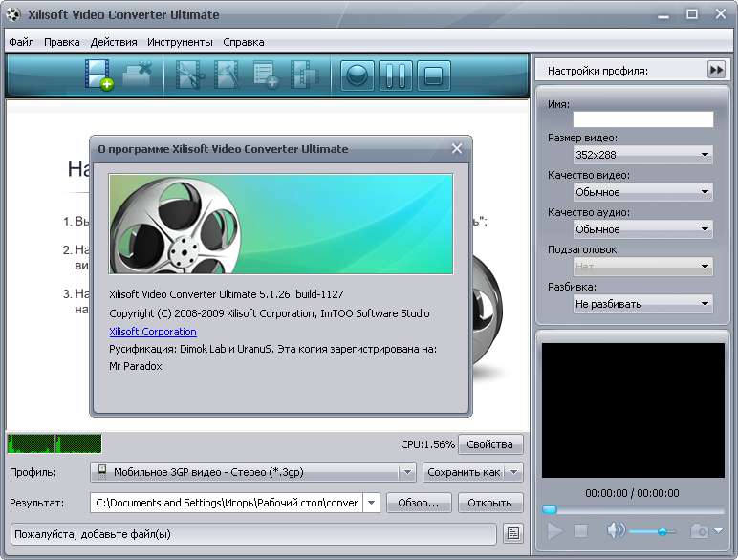The width and height of the screenshot is (738, 560).
Task: Click the add profile toolbar icon
Action: [x=266, y=75]
